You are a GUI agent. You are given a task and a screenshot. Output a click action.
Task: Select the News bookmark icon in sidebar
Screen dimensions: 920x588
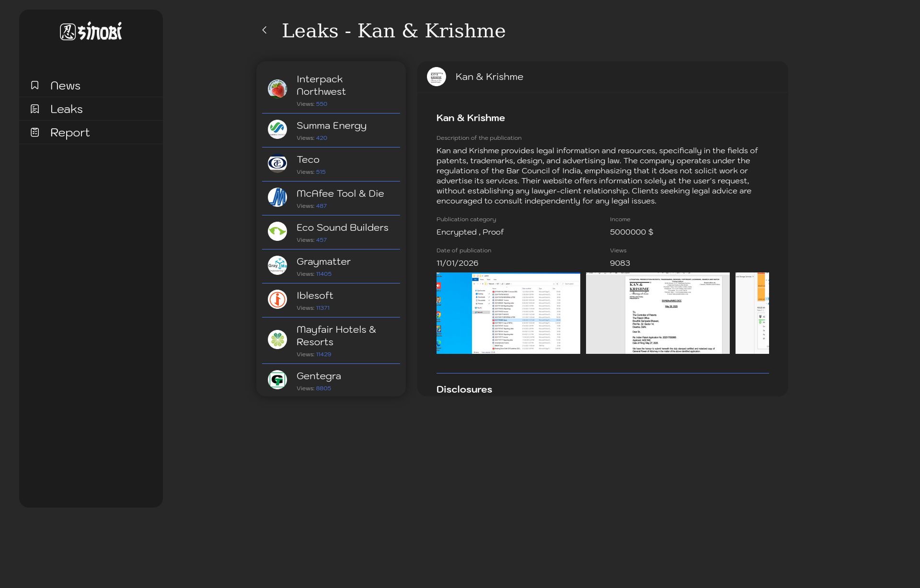(34, 85)
